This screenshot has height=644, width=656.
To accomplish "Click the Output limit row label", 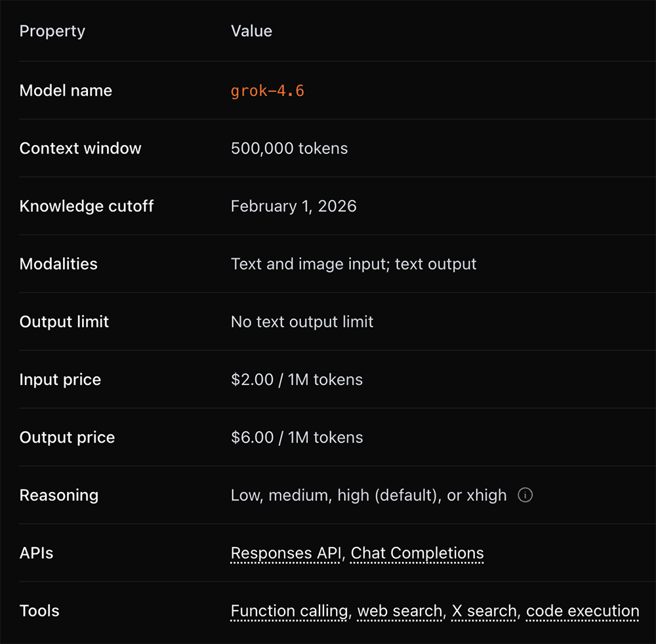I will tap(64, 321).
